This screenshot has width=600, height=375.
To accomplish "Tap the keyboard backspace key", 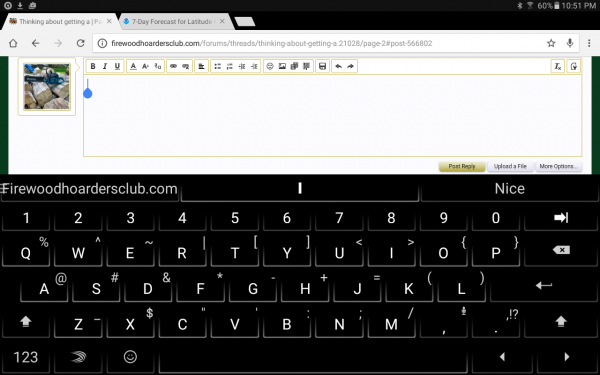I will 561,250.
